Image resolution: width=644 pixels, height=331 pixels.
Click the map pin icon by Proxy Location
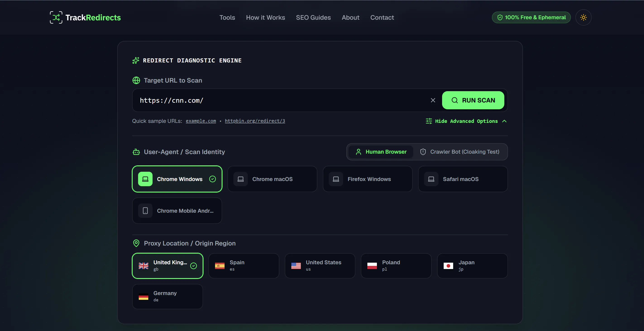pyautogui.click(x=136, y=243)
